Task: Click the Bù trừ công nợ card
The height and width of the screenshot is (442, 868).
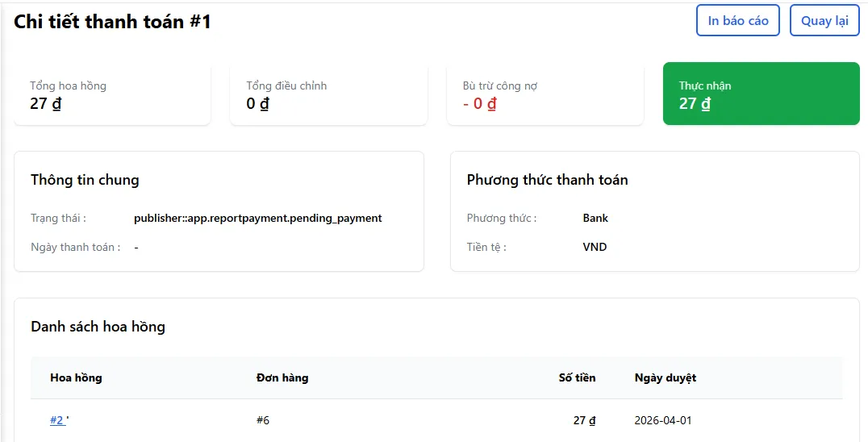Action: pos(545,94)
